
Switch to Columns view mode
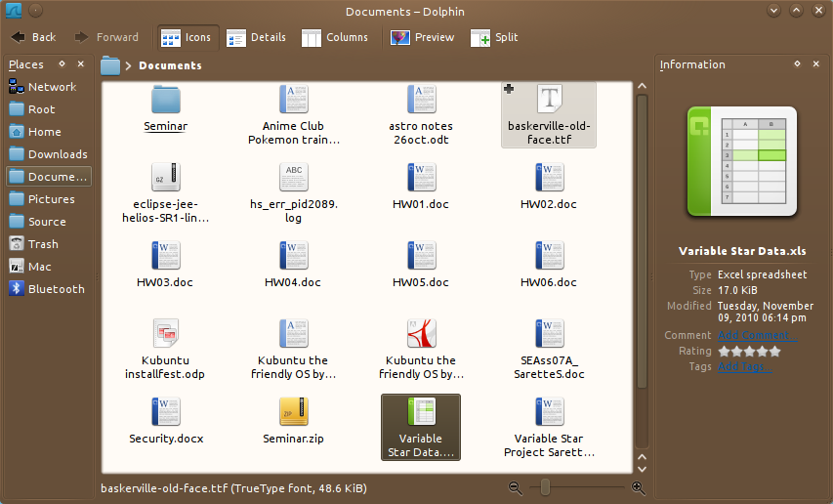[335, 38]
